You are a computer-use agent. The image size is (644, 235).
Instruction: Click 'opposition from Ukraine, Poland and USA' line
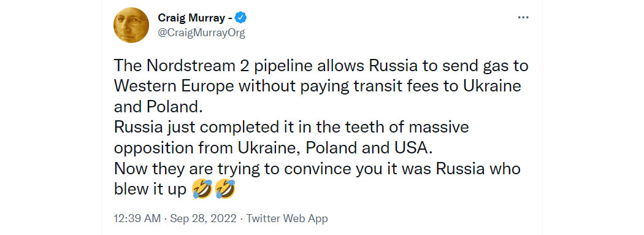click(x=273, y=148)
